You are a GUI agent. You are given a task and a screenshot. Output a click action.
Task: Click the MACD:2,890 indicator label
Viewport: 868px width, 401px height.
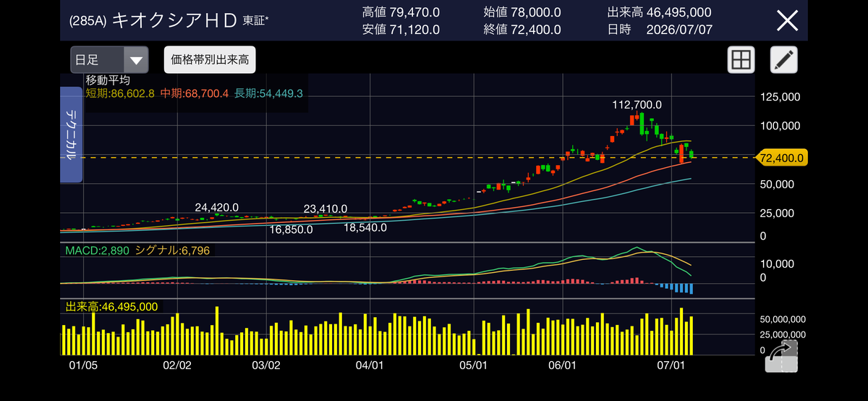(x=97, y=250)
